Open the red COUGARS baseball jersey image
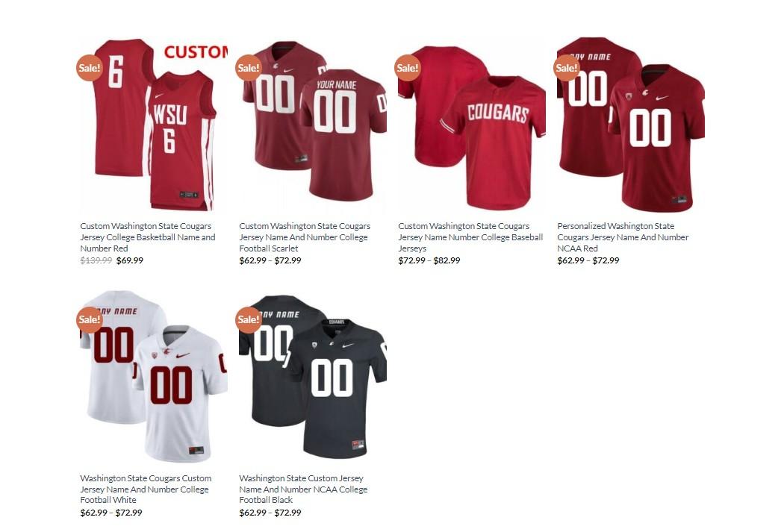Image resolution: width=784 pixels, height=532 pixels. pyautogui.click(x=472, y=125)
